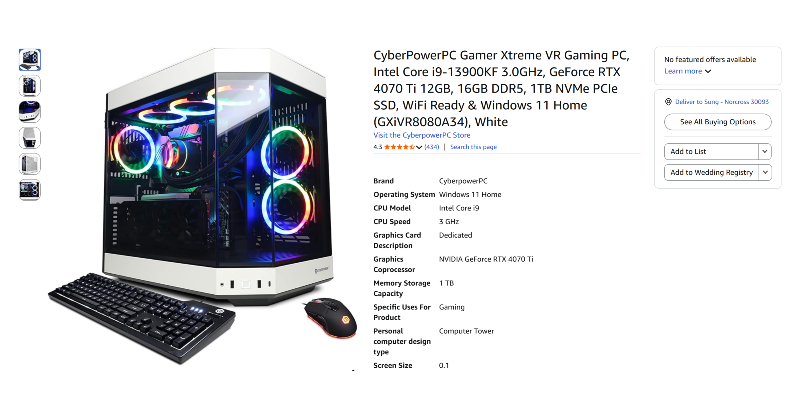Viewport: 800px width, 420px height.
Task: Click the Add to Wedding Registry button
Action: coord(711,172)
